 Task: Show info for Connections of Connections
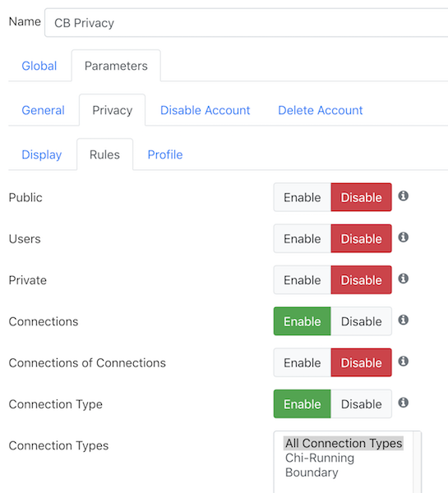(x=403, y=362)
